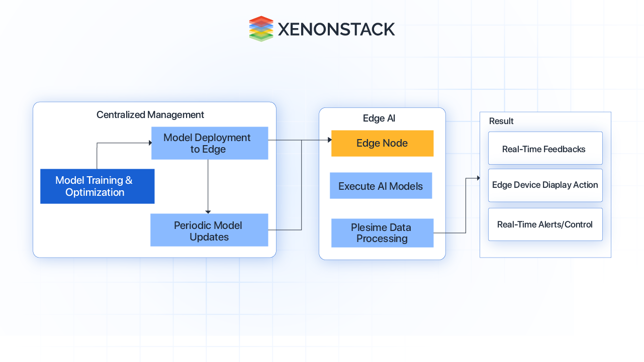This screenshot has width=644, height=362.
Task: Click the Centralized Management heading
Action: 150,115
